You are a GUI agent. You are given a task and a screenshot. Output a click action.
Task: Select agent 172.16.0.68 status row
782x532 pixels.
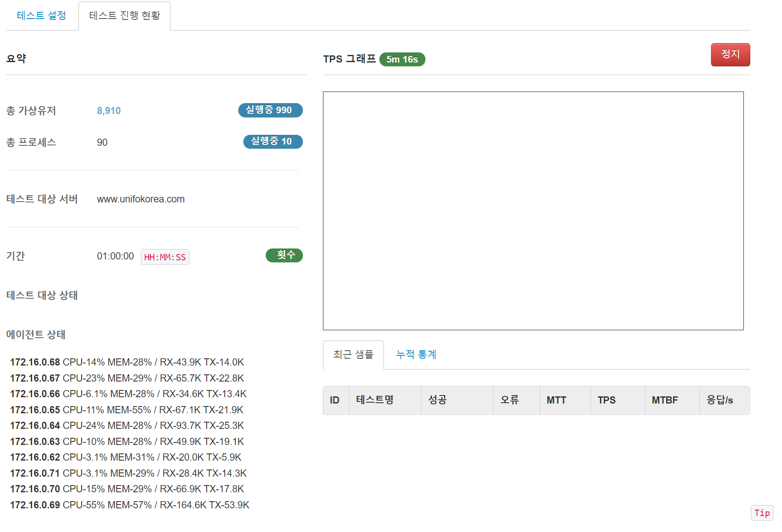[x=127, y=362]
